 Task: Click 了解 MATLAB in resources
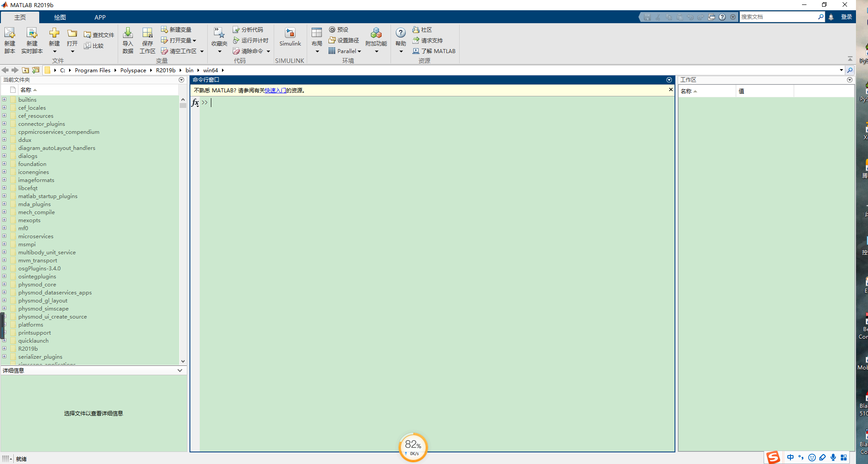434,51
